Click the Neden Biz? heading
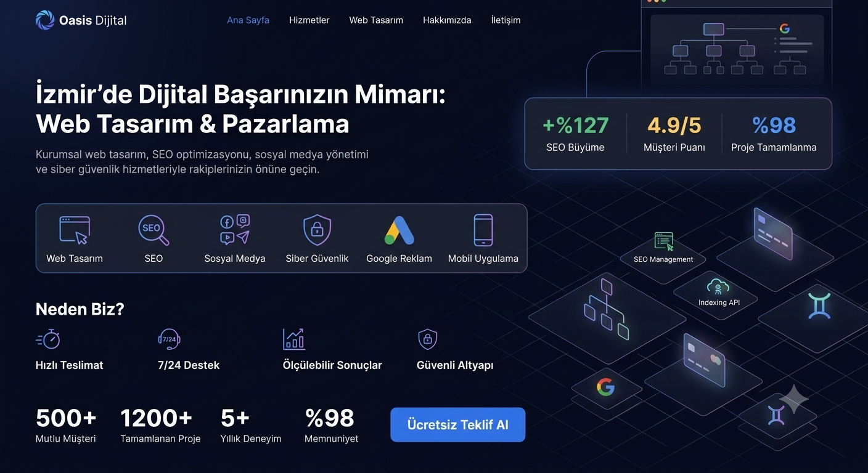Image resolution: width=868 pixels, height=473 pixels. tap(80, 309)
